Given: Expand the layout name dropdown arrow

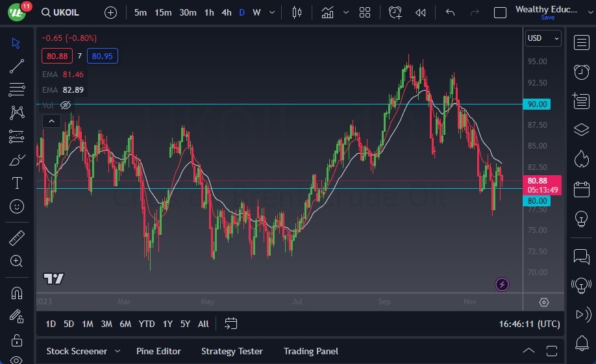Looking at the screenshot, I should [591, 12].
